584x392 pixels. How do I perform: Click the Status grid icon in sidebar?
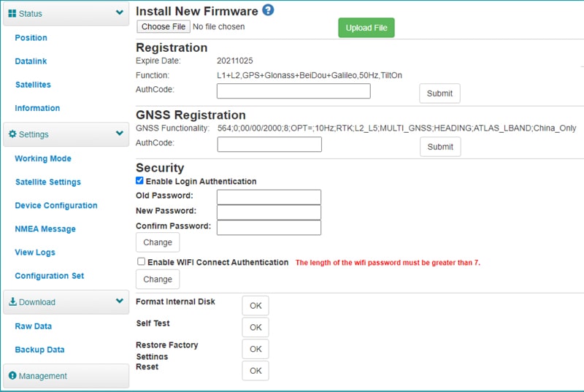pyautogui.click(x=12, y=14)
